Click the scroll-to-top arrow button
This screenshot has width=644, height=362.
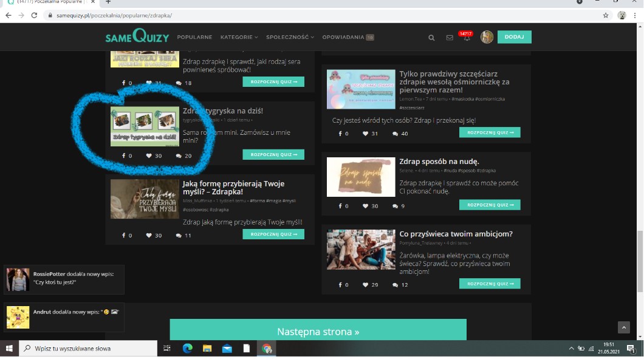624,327
